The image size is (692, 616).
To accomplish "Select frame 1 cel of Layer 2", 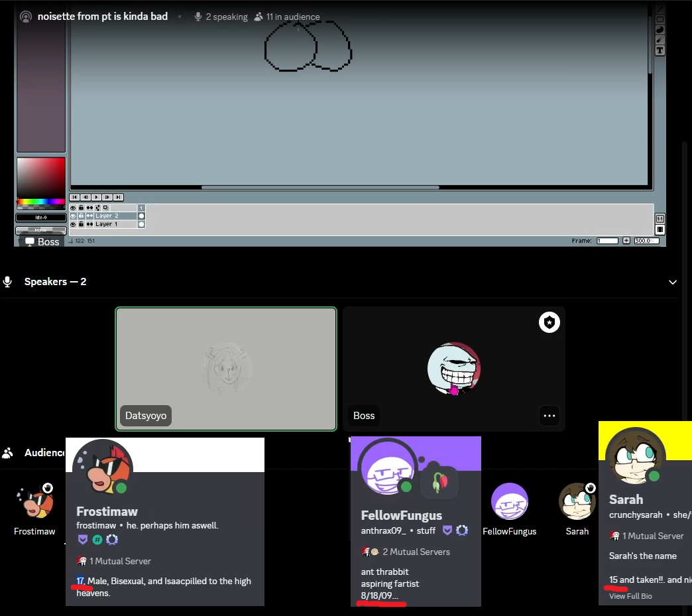I will [141, 216].
